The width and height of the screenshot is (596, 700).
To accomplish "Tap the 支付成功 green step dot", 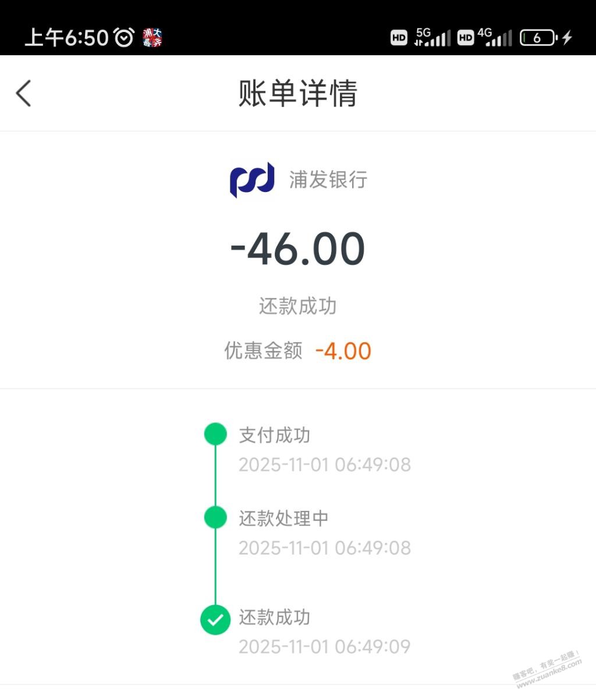I will [215, 434].
